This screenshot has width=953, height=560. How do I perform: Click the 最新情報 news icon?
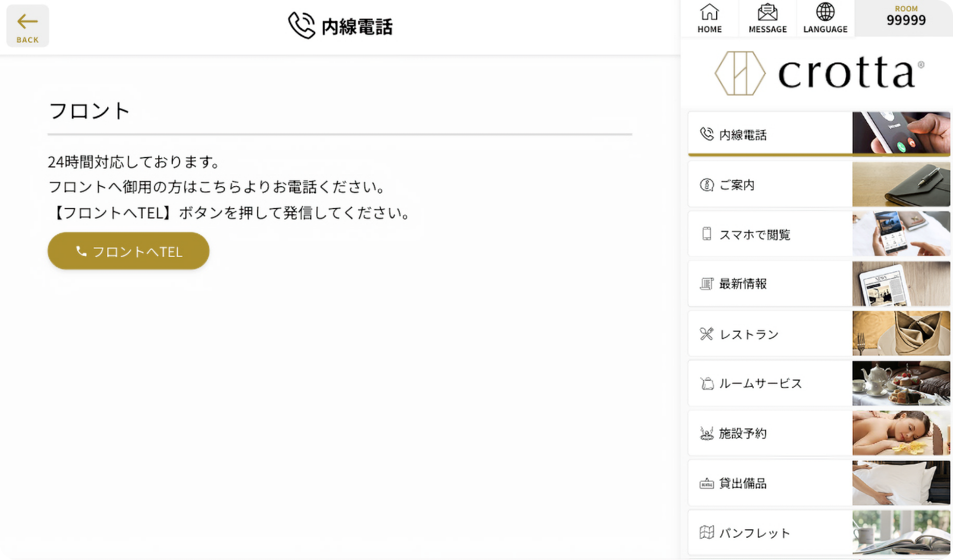tap(706, 284)
